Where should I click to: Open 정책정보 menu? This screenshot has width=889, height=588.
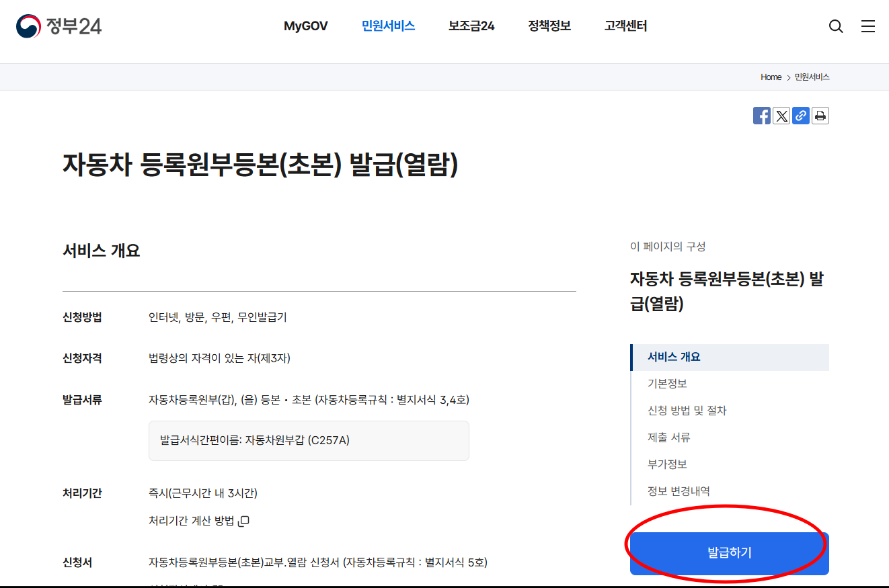(549, 26)
